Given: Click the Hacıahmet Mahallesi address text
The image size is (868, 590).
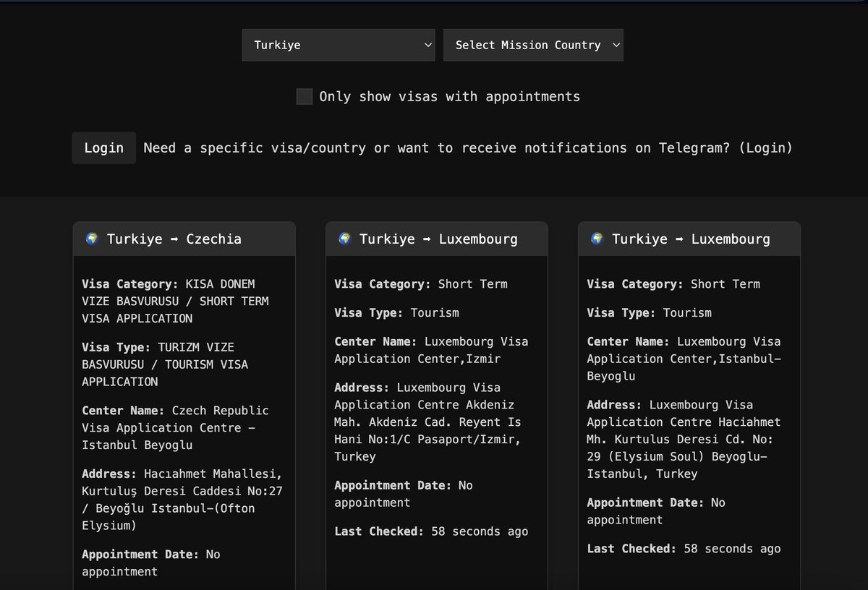Looking at the screenshot, I should click(182, 500).
